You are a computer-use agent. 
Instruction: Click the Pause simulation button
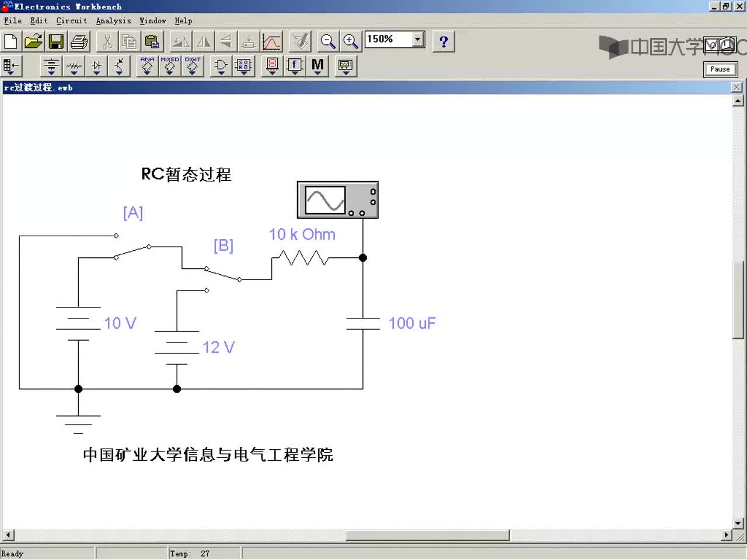point(720,69)
